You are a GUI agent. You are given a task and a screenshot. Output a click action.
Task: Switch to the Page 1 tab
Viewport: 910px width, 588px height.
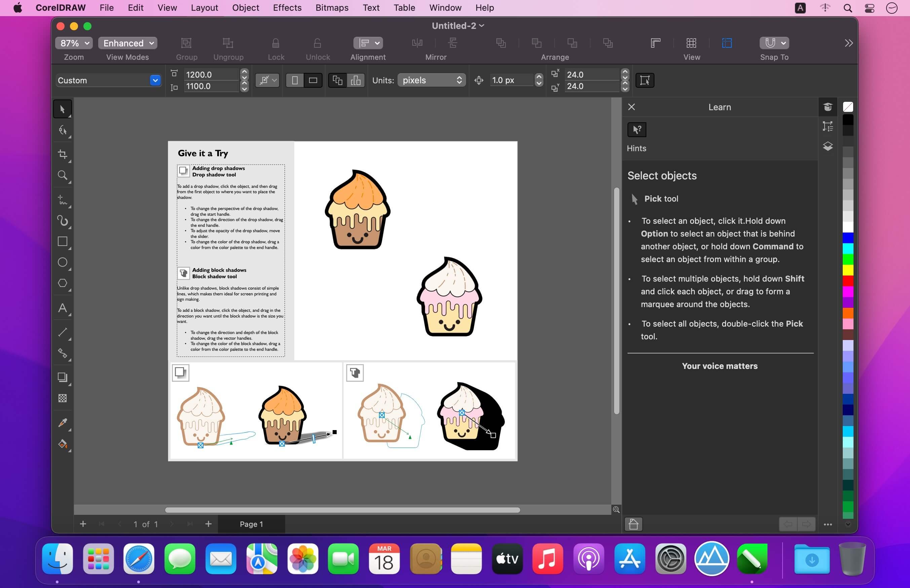pos(251,524)
